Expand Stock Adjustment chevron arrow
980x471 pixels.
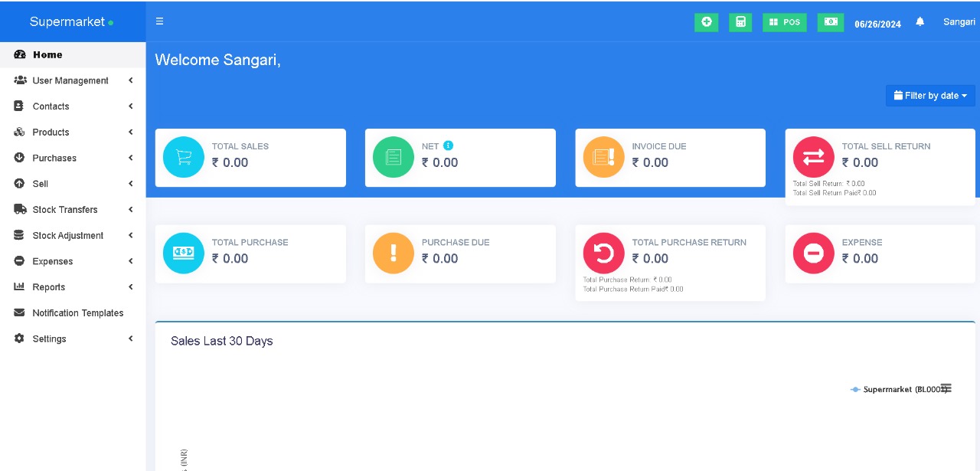[x=131, y=235]
